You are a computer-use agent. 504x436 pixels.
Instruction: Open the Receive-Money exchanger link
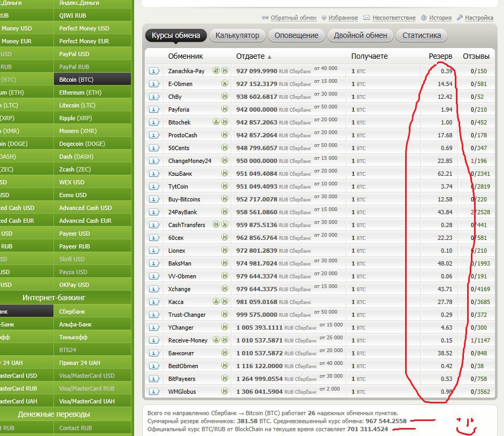point(188,340)
